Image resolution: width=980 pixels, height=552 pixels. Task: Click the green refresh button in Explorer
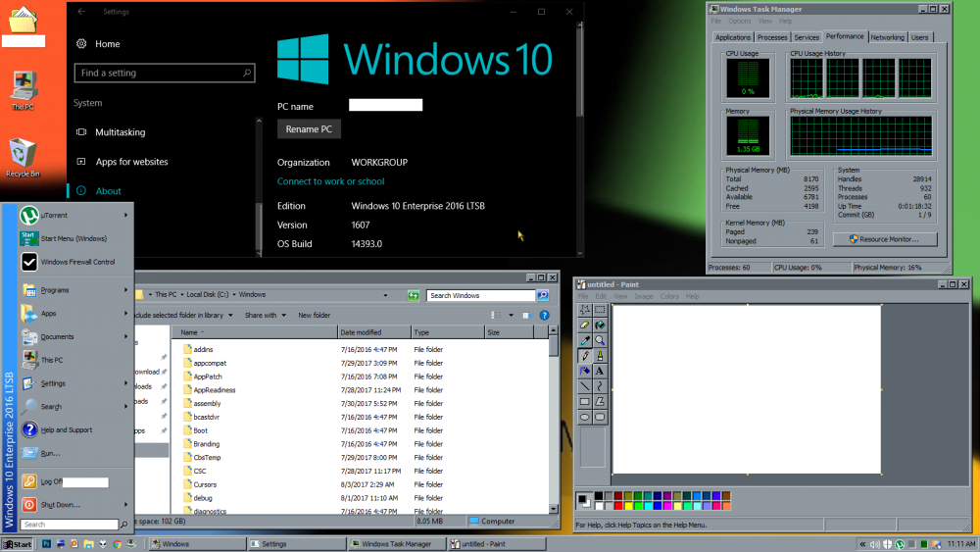tap(414, 295)
